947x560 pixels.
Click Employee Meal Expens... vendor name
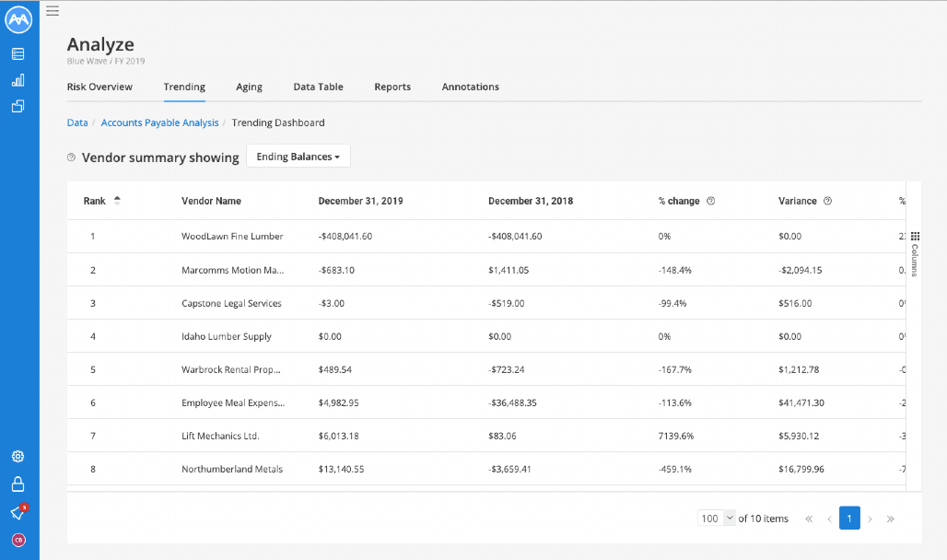[x=233, y=402]
